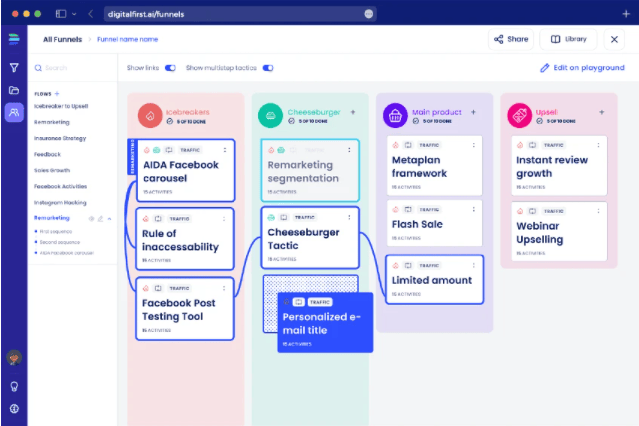The height and width of the screenshot is (426, 639).
Task: Click the lightbulb icon in sidebar
Action: [x=14, y=386]
